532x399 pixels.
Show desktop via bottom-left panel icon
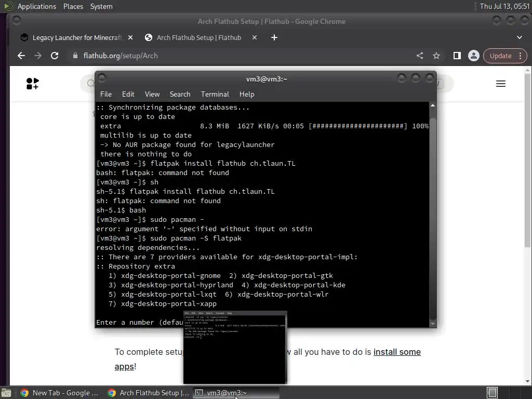[6, 393]
